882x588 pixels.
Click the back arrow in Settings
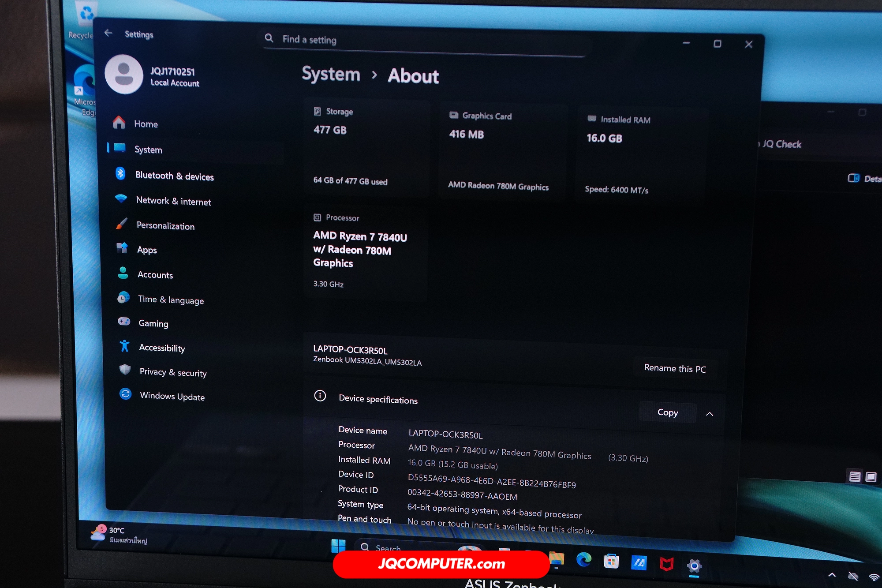point(108,33)
